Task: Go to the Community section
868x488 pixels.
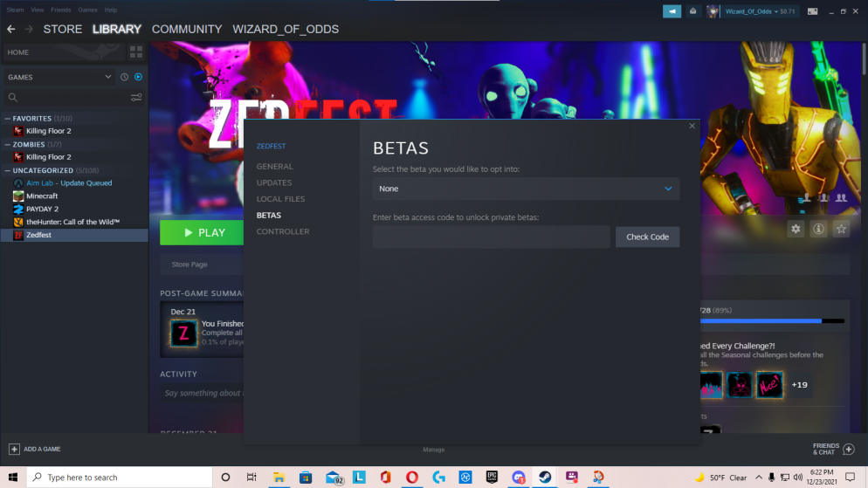Action: (187, 30)
